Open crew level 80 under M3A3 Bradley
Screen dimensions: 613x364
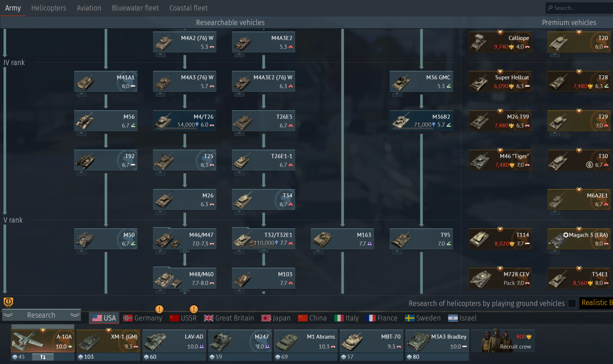(x=437, y=357)
